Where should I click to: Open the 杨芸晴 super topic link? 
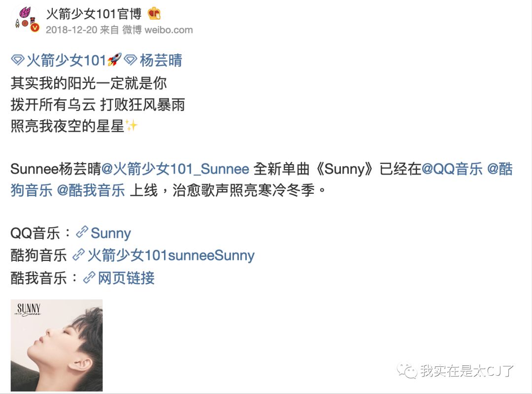click(161, 61)
